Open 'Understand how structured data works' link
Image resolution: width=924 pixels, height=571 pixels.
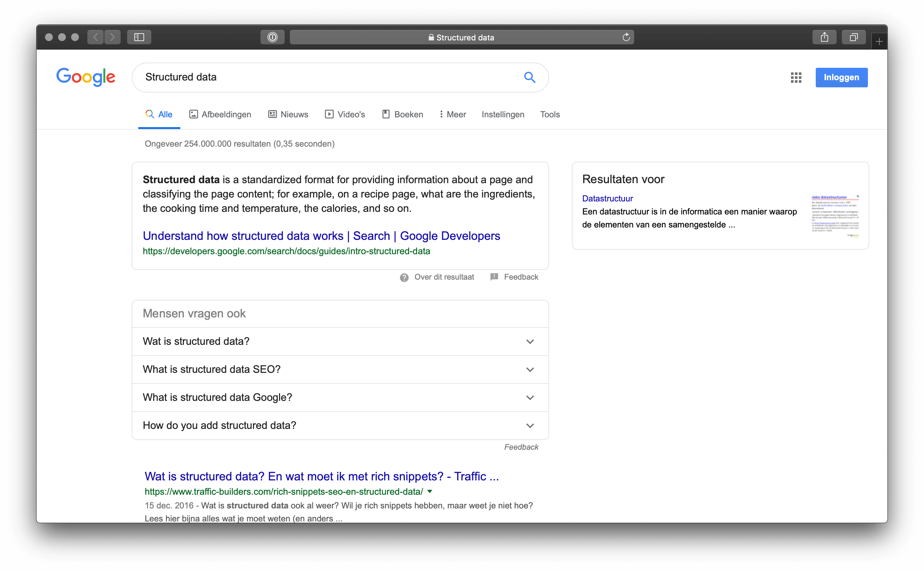pyautogui.click(x=321, y=236)
